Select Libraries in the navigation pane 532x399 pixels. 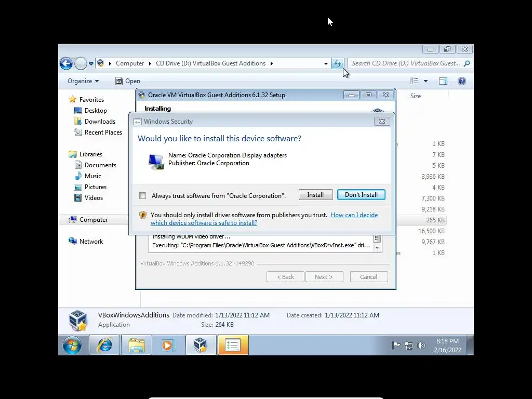click(x=90, y=154)
